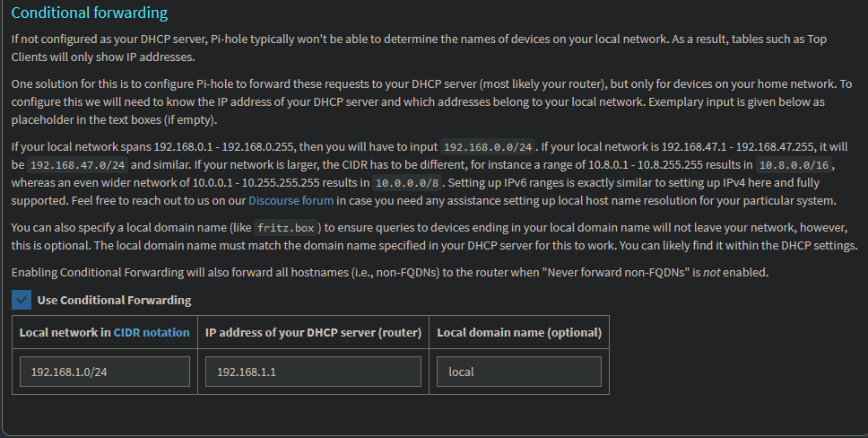Click the IP address of your DHCP server header

pyautogui.click(x=313, y=332)
